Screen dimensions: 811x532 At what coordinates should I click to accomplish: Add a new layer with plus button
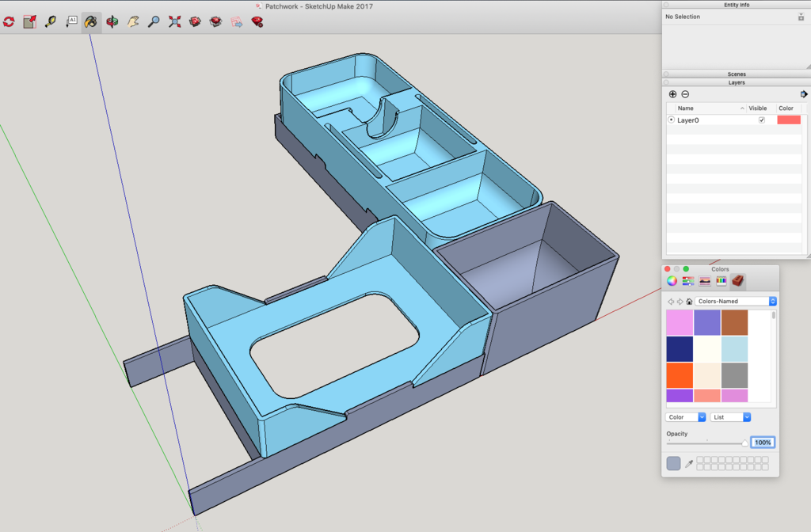tap(673, 94)
